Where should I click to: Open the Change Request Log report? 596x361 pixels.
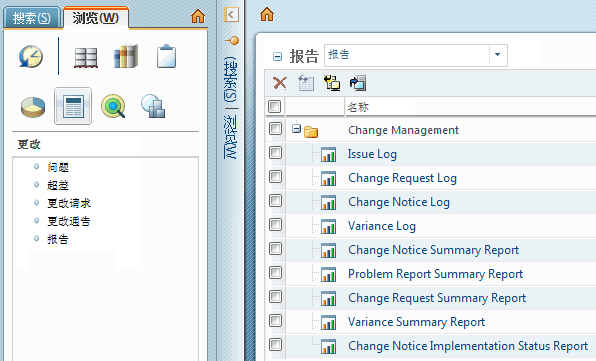point(403,178)
